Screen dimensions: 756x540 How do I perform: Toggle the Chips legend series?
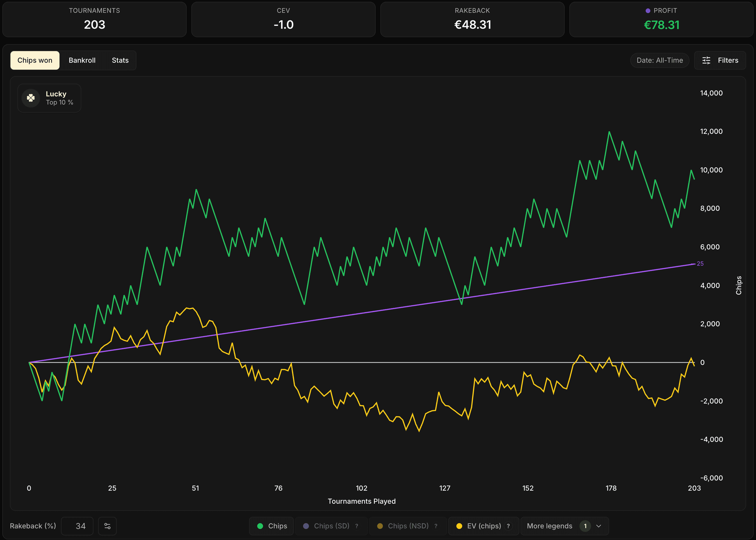click(272, 526)
